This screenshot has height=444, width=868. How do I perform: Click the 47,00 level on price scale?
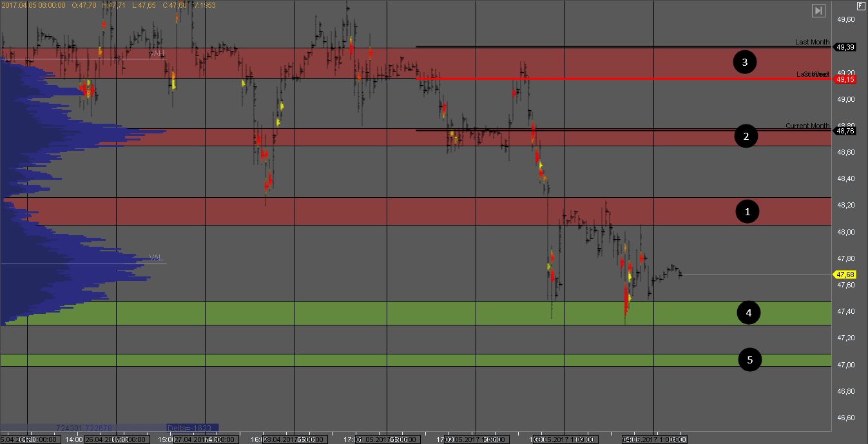point(845,365)
